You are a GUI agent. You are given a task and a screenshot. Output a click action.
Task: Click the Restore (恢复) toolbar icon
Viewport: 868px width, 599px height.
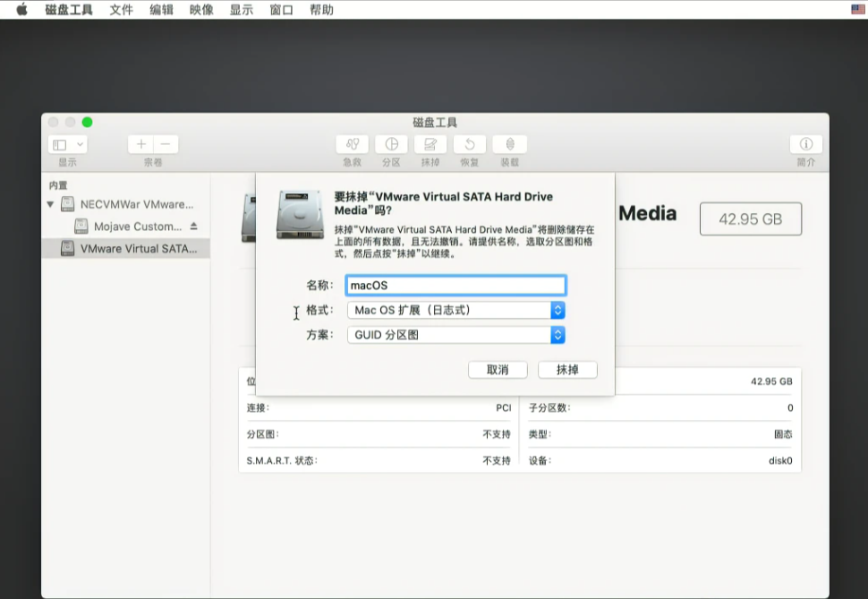click(x=470, y=145)
